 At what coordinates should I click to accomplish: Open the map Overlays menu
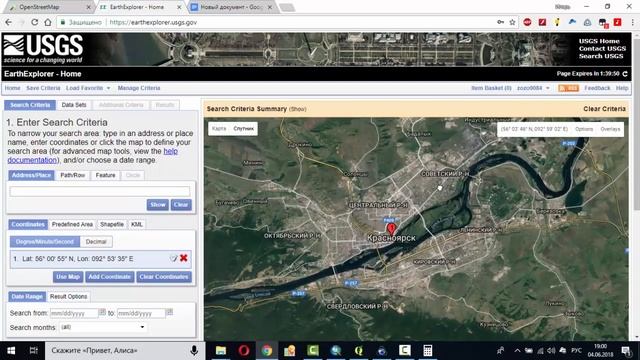(x=610, y=129)
